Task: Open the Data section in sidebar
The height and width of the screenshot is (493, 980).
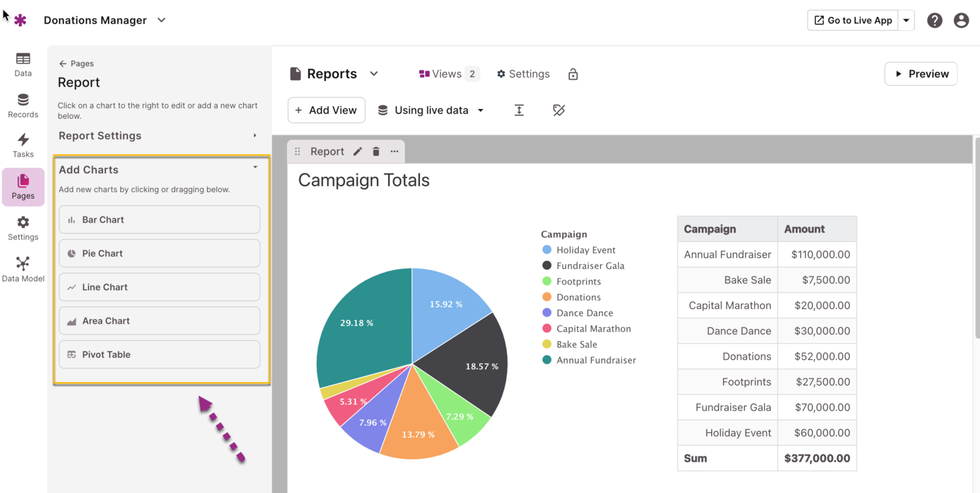Action: pyautogui.click(x=23, y=64)
